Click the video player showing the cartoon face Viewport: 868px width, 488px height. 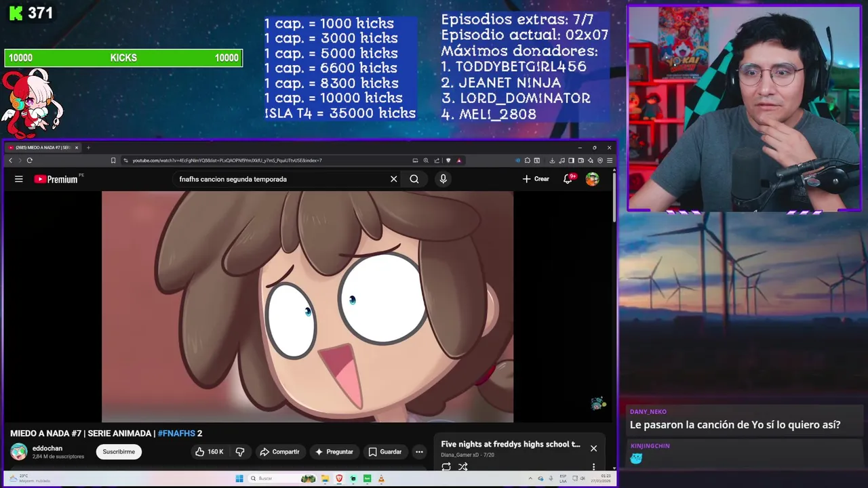pyautogui.click(x=307, y=306)
